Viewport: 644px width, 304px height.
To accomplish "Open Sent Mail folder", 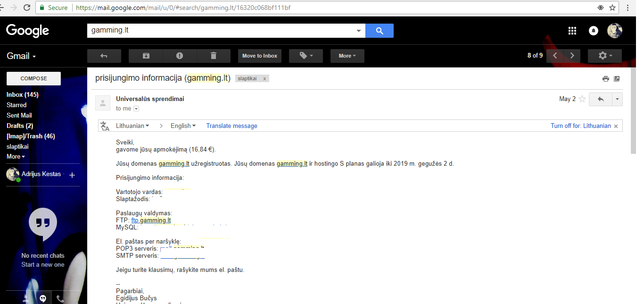I will (19, 115).
